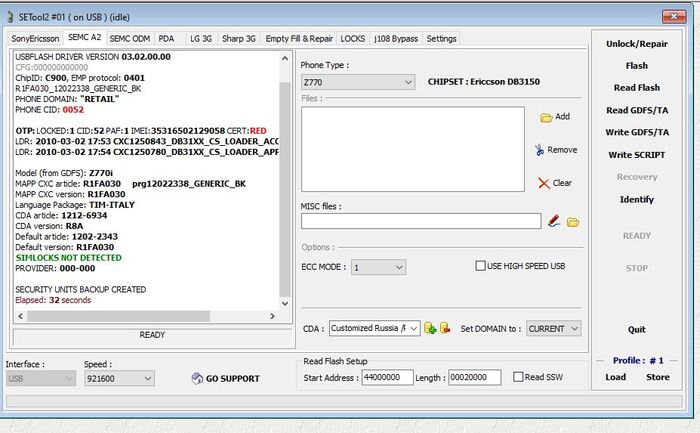Image resolution: width=700 pixels, height=433 pixels.
Task: Switch to the SEMC ODM tab
Action: point(129,39)
